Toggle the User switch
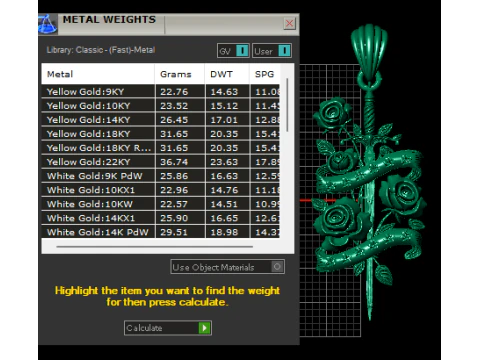Screen dimensions: 480x360 coord(272,51)
